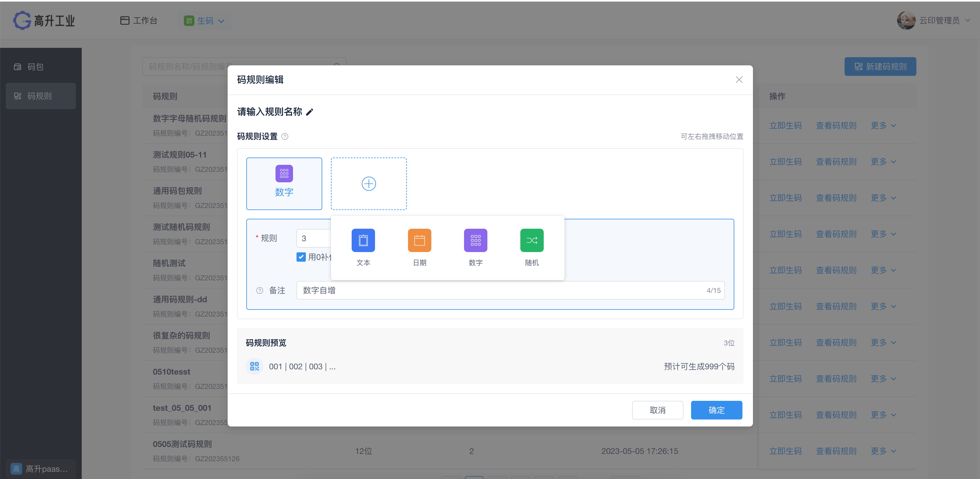Select the 数字 rule card
This screenshot has height=479, width=980.
click(284, 183)
